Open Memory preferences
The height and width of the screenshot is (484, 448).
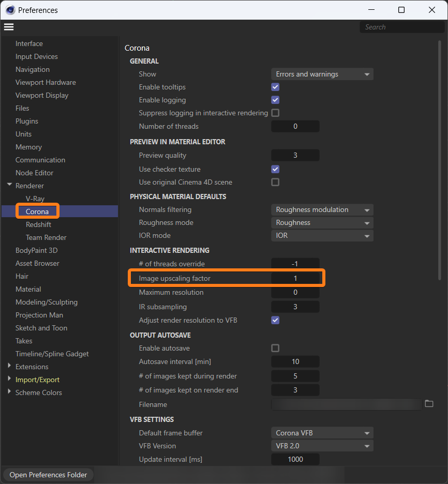(x=29, y=147)
